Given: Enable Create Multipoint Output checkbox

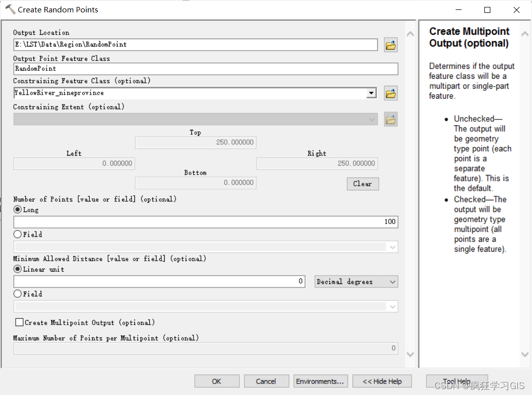Looking at the screenshot, I should tap(19, 322).
